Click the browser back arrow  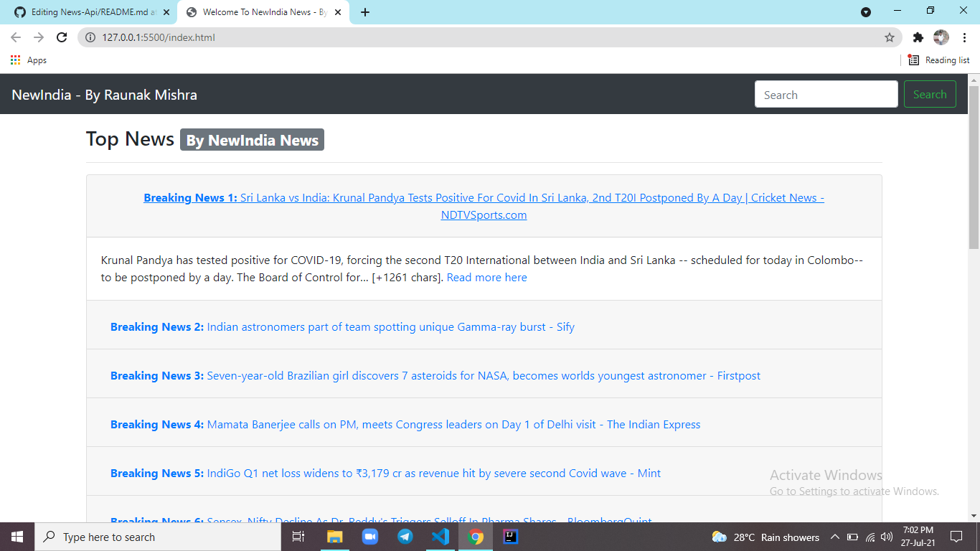(x=14, y=37)
